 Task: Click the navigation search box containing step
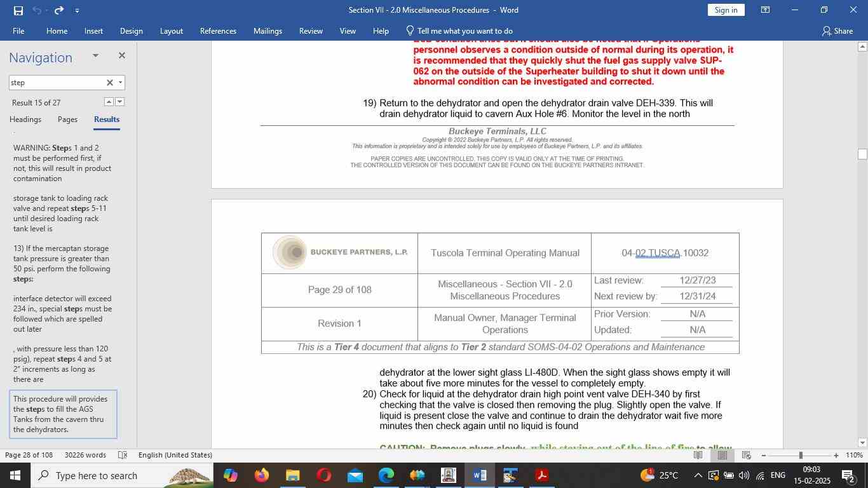pos(56,83)
